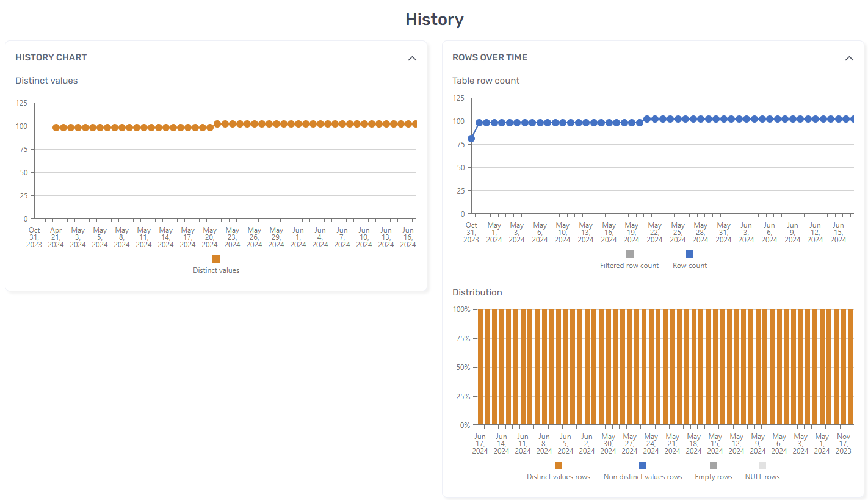
Task: Click the Row count legend label
Action: pos(690,266)
